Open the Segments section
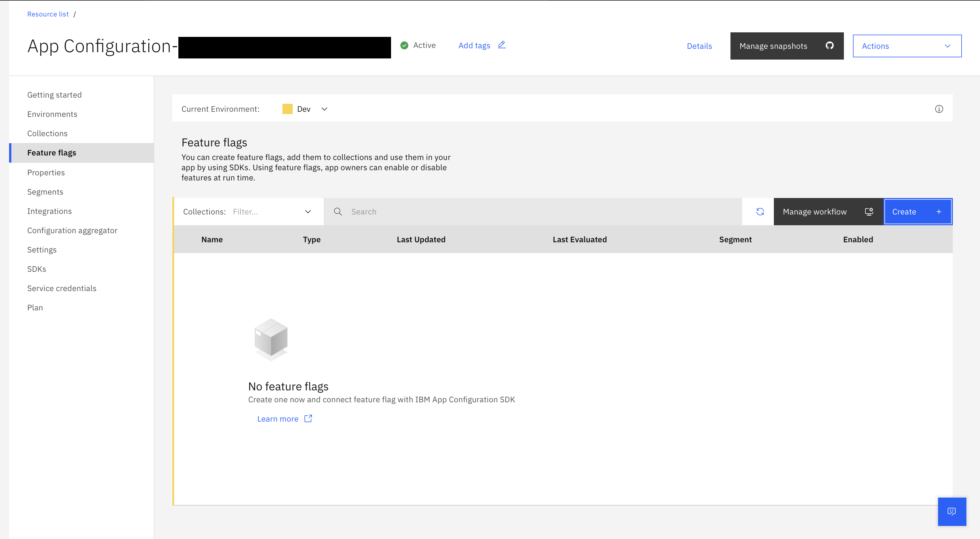 (x=45, y=192)
